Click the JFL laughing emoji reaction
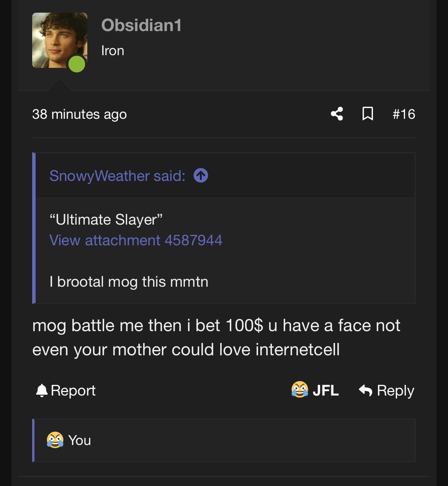 [299, 390]
